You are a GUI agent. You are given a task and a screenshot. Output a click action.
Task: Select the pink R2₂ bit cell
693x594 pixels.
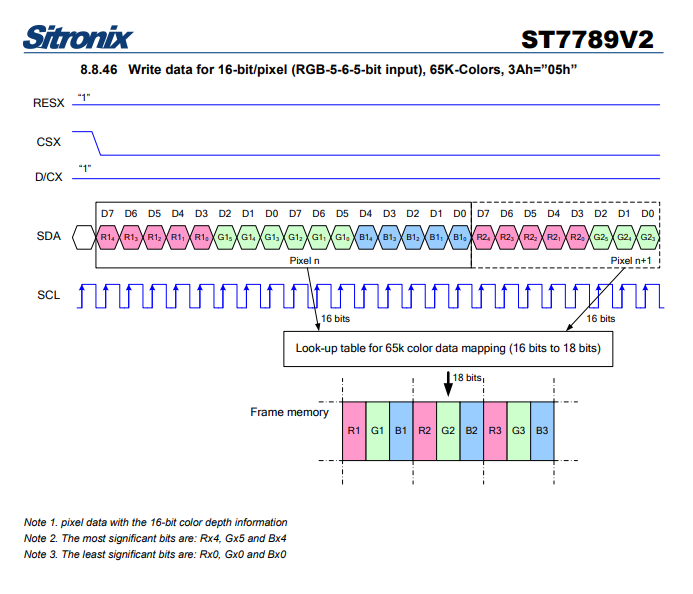pyautogui.click(x=530, y=237)
